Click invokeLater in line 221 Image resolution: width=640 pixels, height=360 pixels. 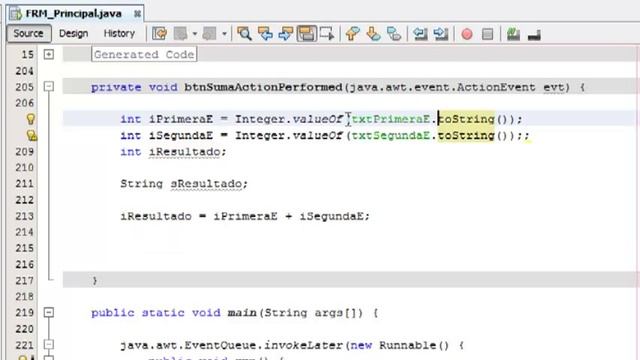click(303, 345)
